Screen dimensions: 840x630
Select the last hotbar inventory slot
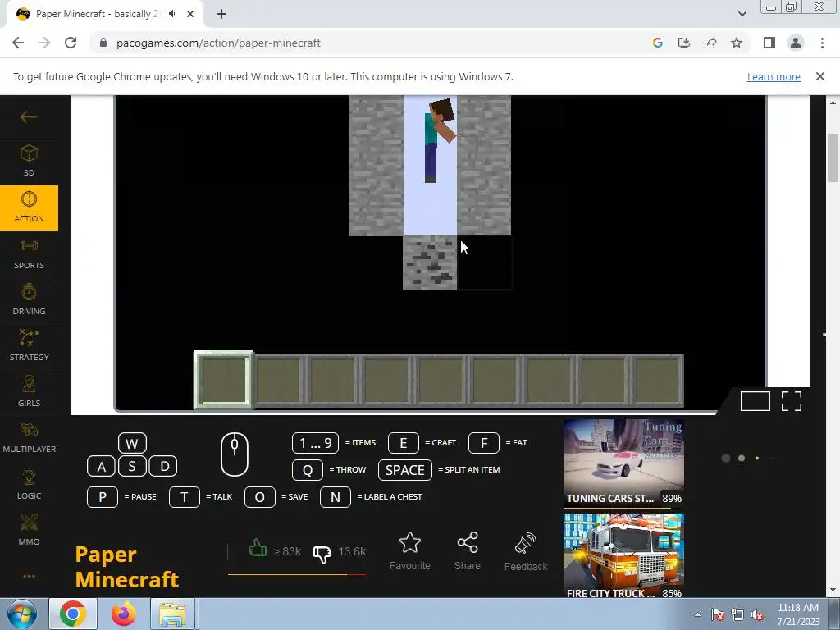(657, 381)
